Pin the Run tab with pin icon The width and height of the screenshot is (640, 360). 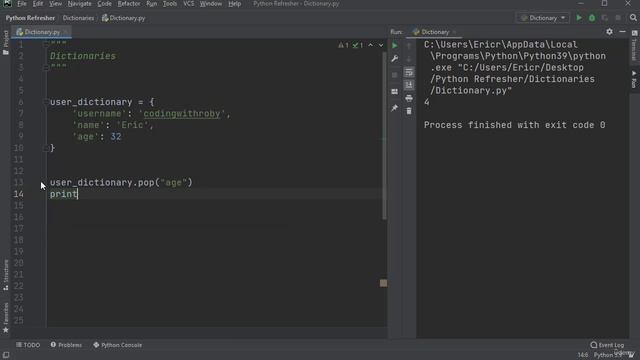pyautogui.click(x=394, y=108)
